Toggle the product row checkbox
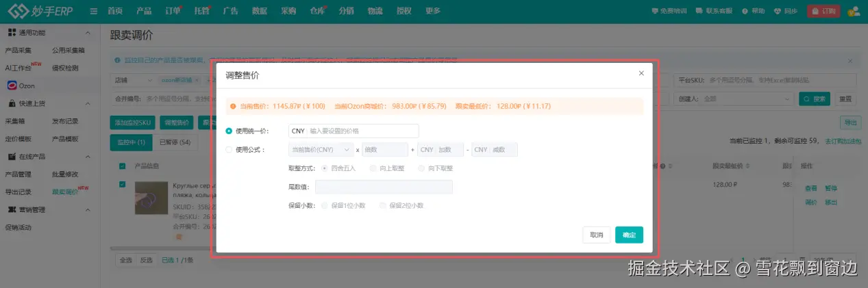The height and width of the screenshot is (288, 868). [x=123, y=184]
